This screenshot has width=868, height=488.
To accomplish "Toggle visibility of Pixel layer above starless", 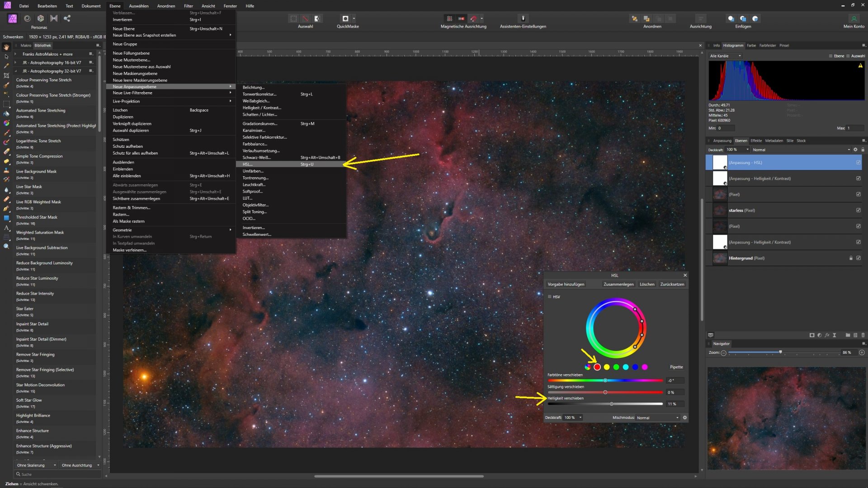I will [x=858, y=194].
